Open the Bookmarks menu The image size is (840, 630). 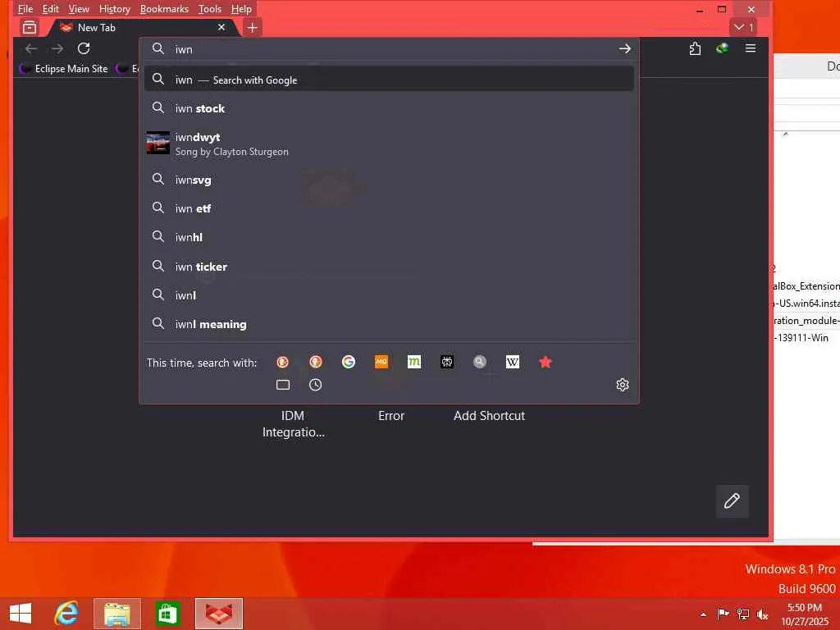[164, 9]
